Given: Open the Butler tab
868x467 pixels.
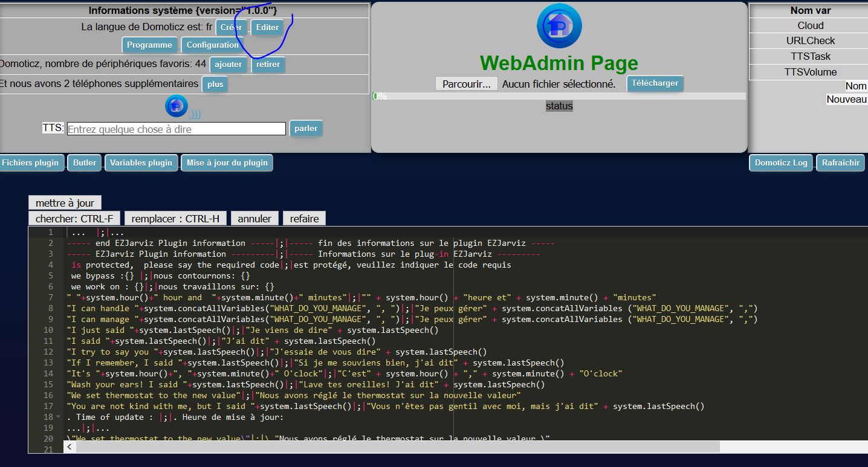Looking at the screenshot, I should pyautogui.click(x=85, y=163).
